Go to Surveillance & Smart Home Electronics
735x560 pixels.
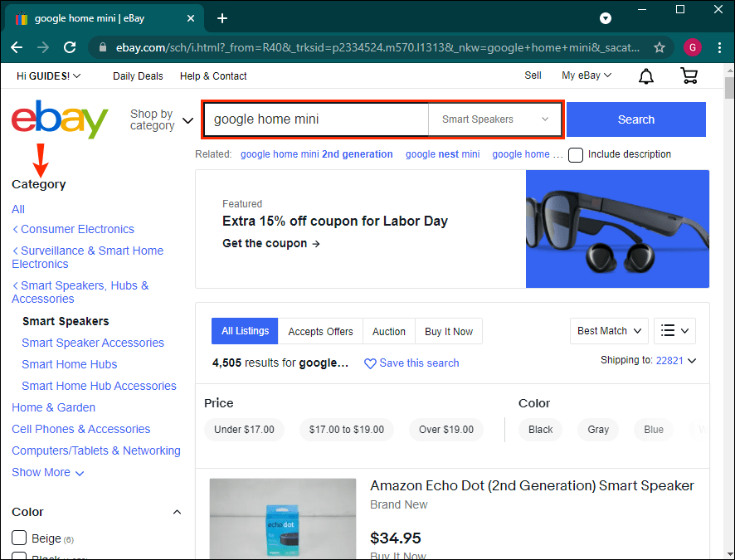coord(88,257)
